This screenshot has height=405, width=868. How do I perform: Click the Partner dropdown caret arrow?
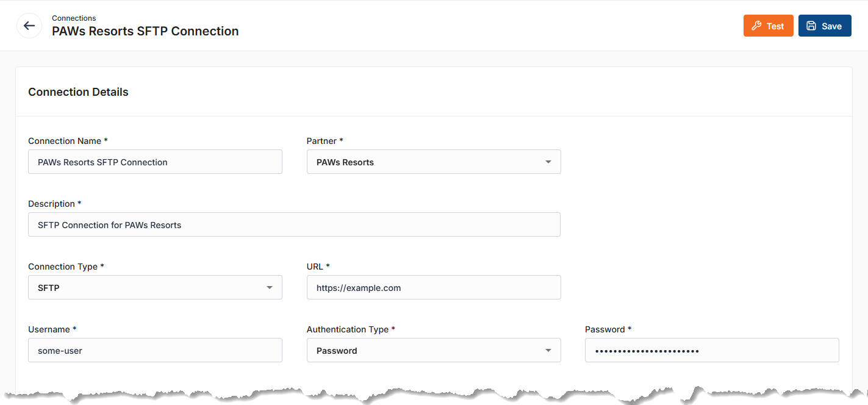[548, 162]
